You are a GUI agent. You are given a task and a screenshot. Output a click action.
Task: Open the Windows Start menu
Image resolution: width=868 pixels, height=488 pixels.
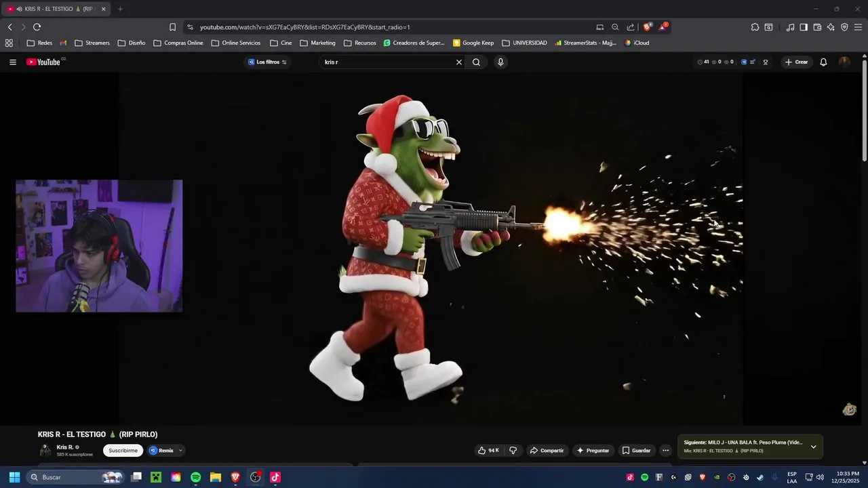(14, 477)
